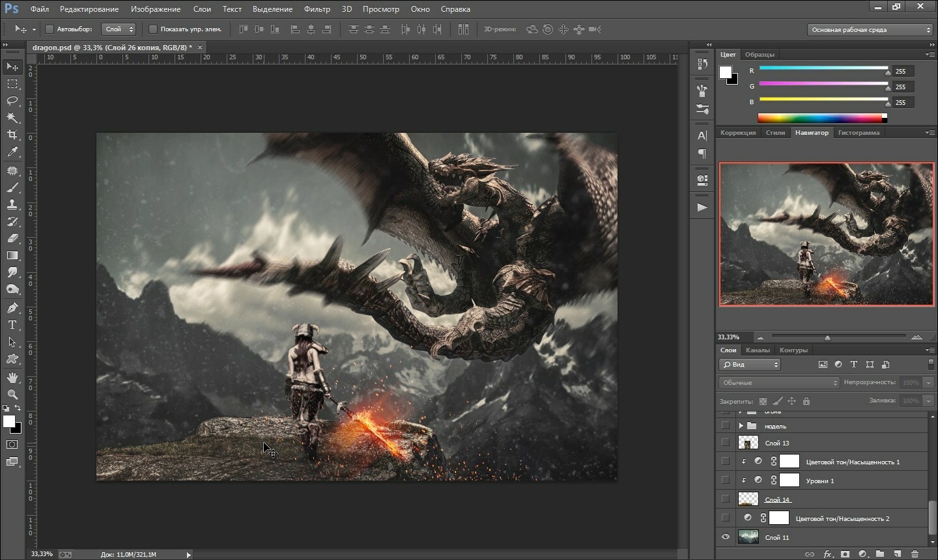Enable Показать упр. элем. checkbox
The height and width of the screenshot is (560, 938).
(152, 29)
